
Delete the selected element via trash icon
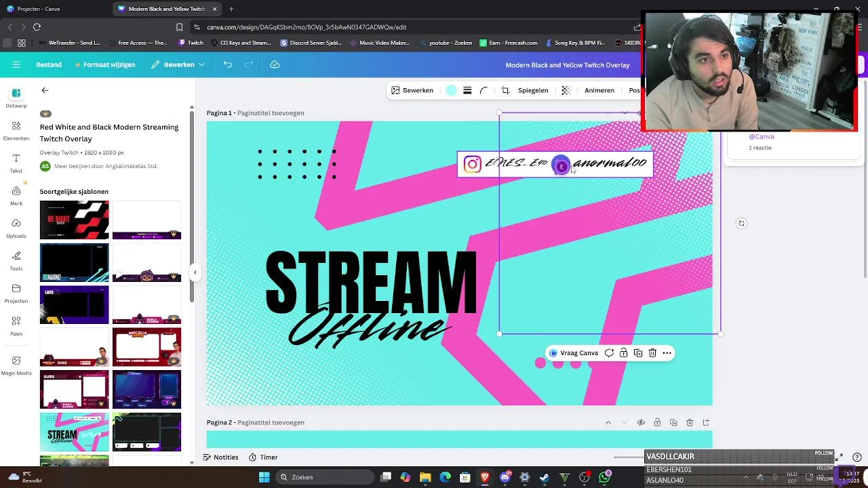[652, 353]
